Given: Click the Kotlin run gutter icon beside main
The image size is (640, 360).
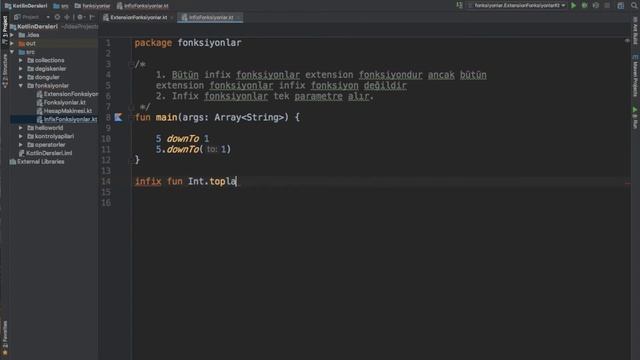Looking at the screenshot, I should pyautogui.click(x=118, y=118).
